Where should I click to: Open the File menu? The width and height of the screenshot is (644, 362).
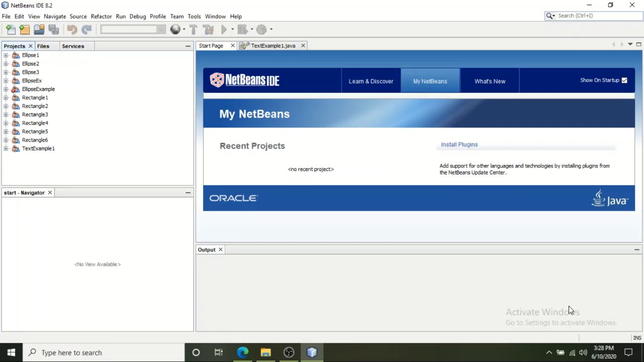tap(6, 17)
